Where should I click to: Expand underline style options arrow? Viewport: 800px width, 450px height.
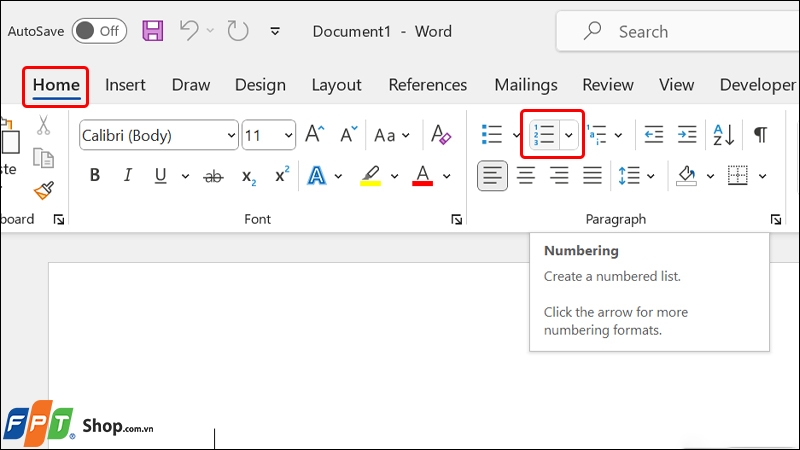coord(185,177)
